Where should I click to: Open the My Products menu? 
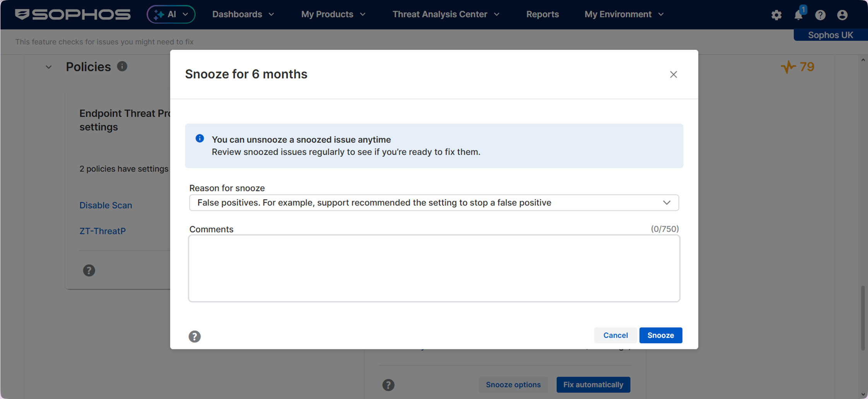333,14
